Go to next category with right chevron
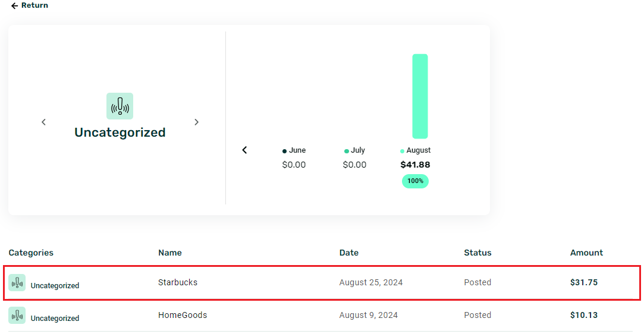 coord(197,122)
